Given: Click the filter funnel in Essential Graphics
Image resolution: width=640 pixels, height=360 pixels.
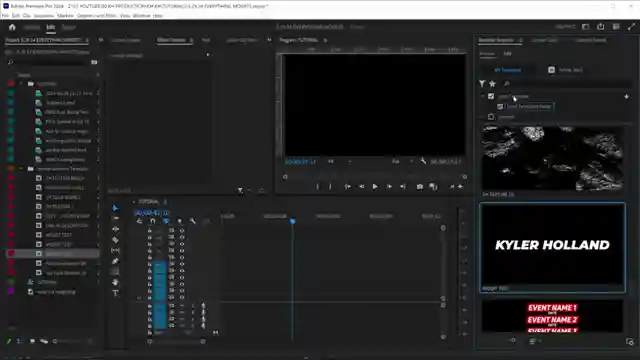Looking at the screenshot, I should pos(482,84).
